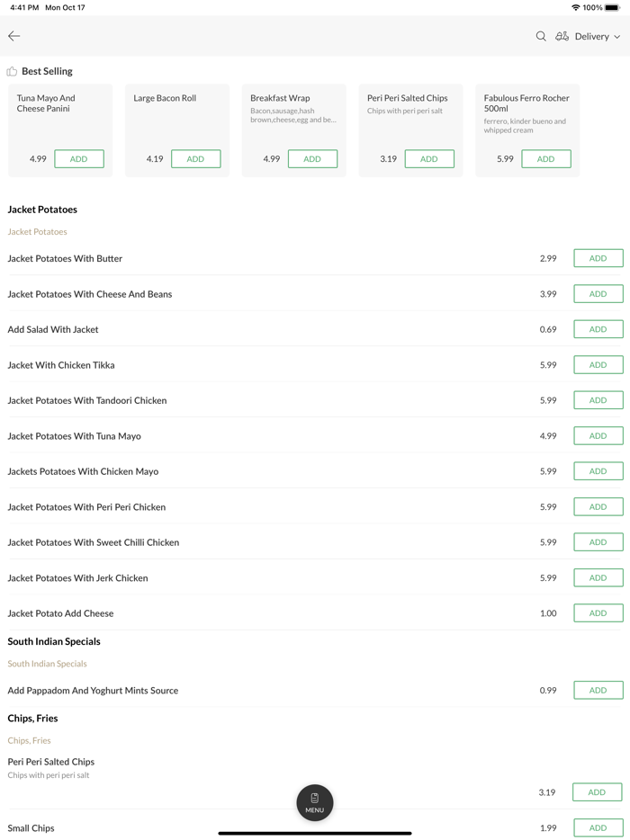Tap the Chips, Fries section heading
Viewport: 630px width, 840px height.
click(32, 719)
